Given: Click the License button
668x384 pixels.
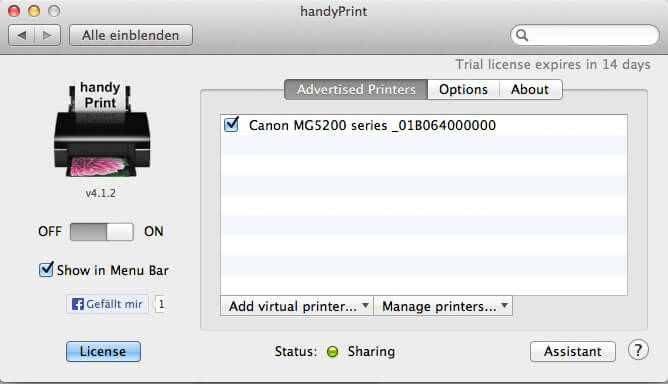Looking at the screenshot, I should click(x=103, y=351).
